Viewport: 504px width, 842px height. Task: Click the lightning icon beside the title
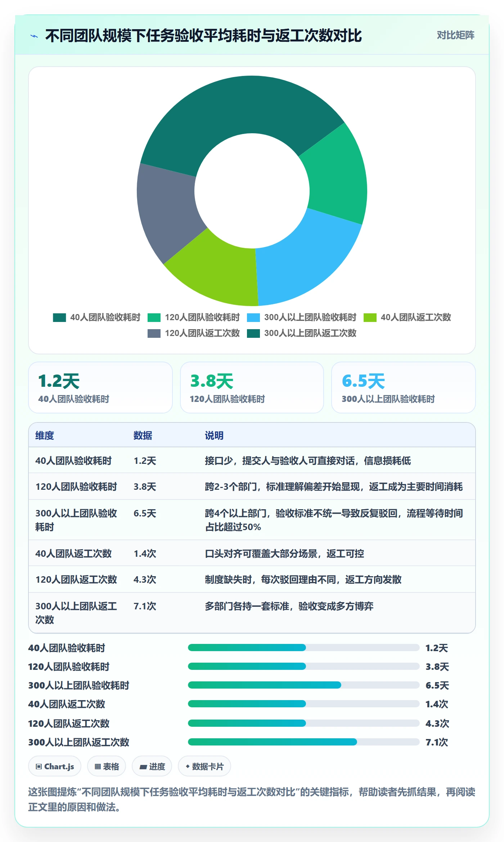point(34,36)
